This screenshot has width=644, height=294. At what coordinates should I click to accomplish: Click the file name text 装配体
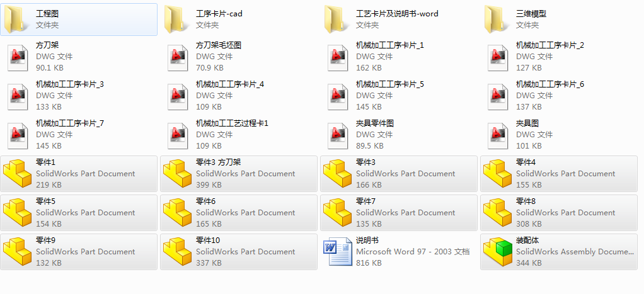tap(527, 240)
